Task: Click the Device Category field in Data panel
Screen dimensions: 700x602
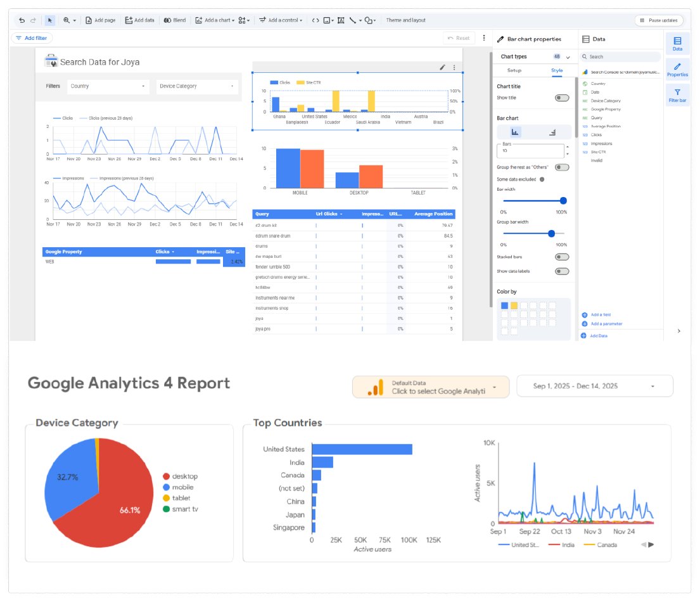Action: coord(606,101)
